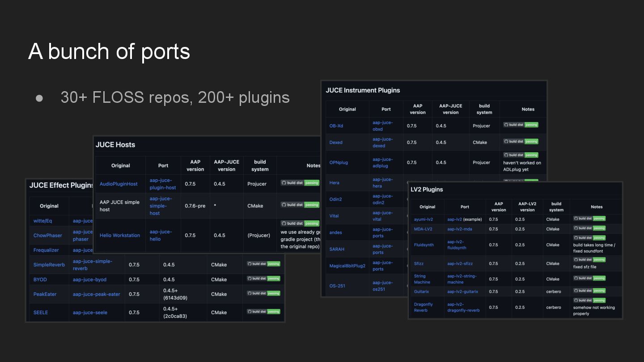Click the build badge in Guitarix row
The width and height of the screenshot is (644, 362).
[x=589, y=290]
